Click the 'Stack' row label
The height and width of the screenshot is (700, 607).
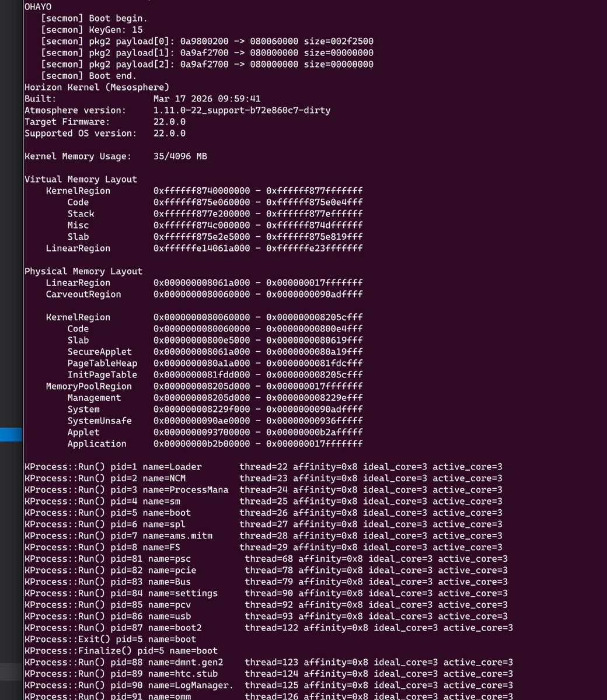tap(81, 214)
